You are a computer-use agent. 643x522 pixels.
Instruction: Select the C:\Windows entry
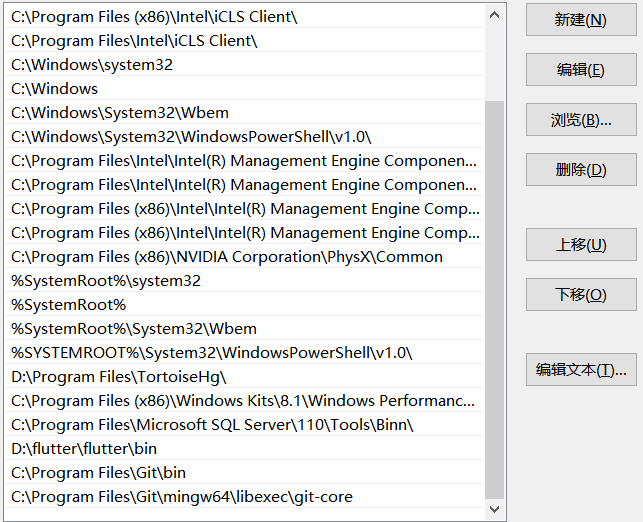[x=244, y=89]
